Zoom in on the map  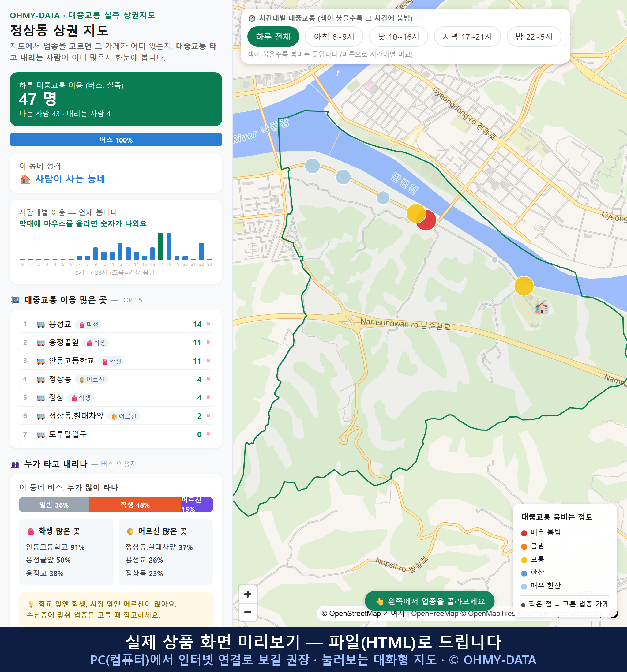pyautogui.click(x=247, y=594)
